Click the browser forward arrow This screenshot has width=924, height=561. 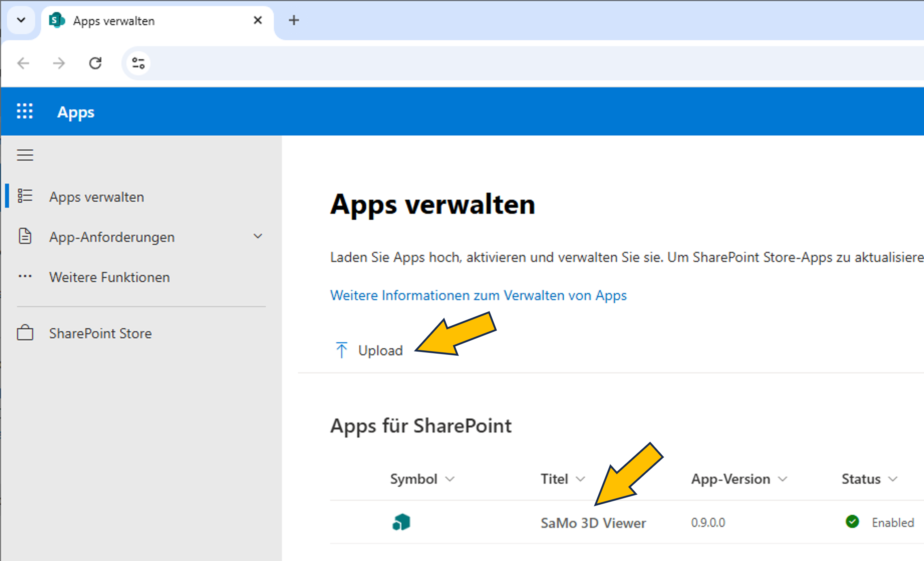tap(59, 63)
